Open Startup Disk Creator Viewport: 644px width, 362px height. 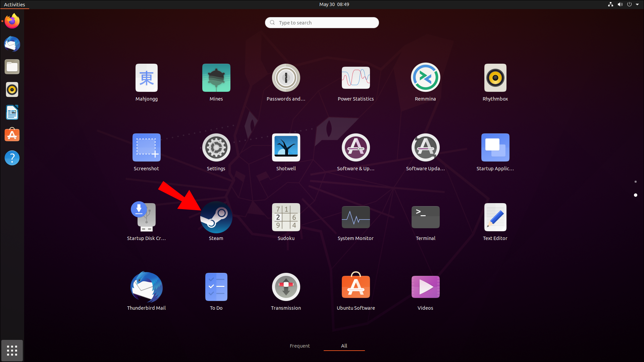(146, 217)
